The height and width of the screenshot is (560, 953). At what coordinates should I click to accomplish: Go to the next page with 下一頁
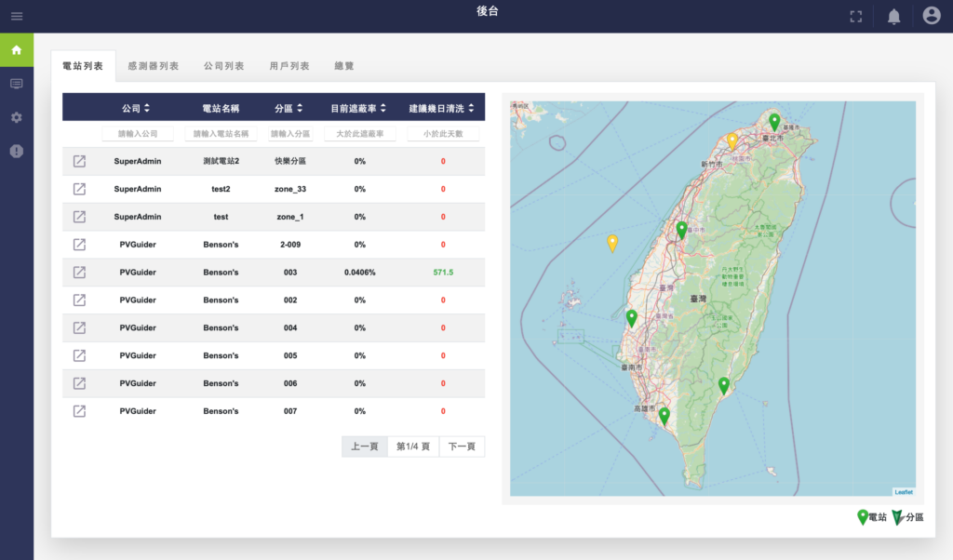462,447
